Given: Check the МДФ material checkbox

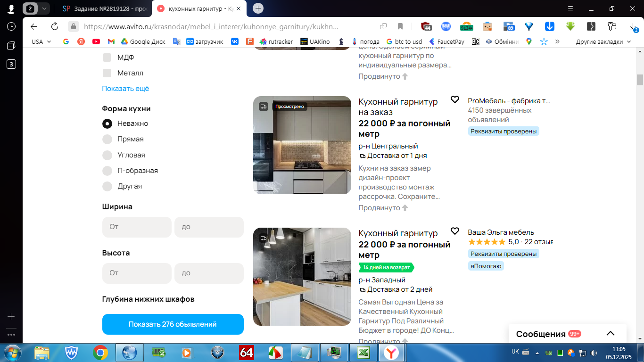Looking at the screenshot, I should (x=107, y=58).
